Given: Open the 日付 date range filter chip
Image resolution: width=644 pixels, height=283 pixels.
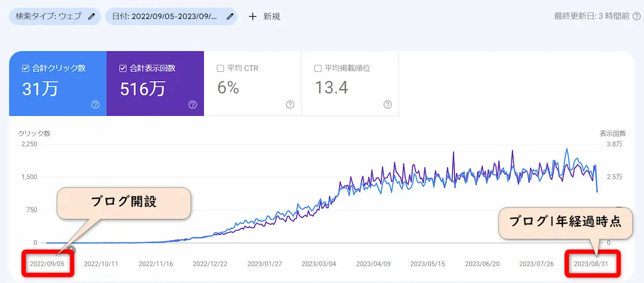Looking at the screenshot, I should click(x=165, y=17).
